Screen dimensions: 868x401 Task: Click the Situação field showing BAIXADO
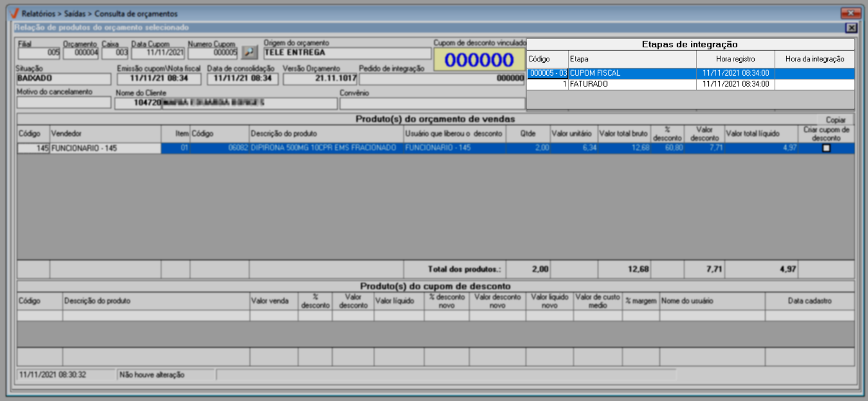click(63, 79)
